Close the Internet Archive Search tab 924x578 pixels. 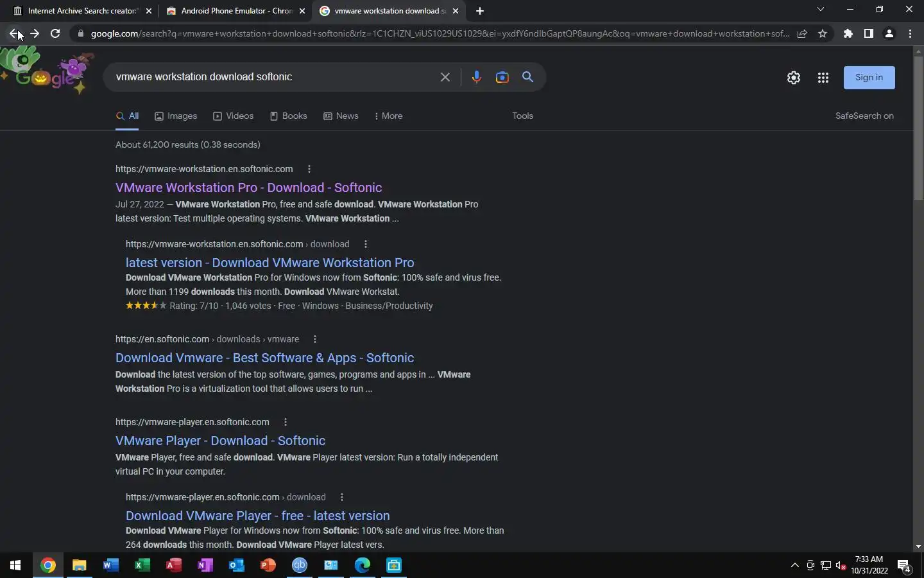click(x=149, y=11)
